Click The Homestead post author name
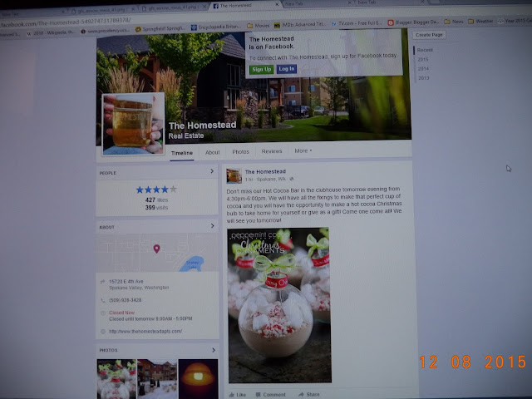Screen dimensions: 532x399 click(x=265, y=172)
